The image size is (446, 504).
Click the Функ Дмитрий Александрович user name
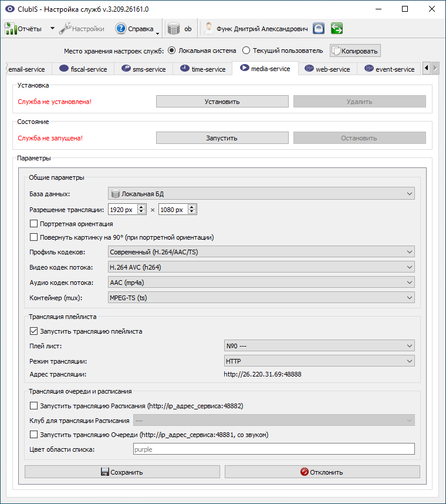[x=262, y=29]
